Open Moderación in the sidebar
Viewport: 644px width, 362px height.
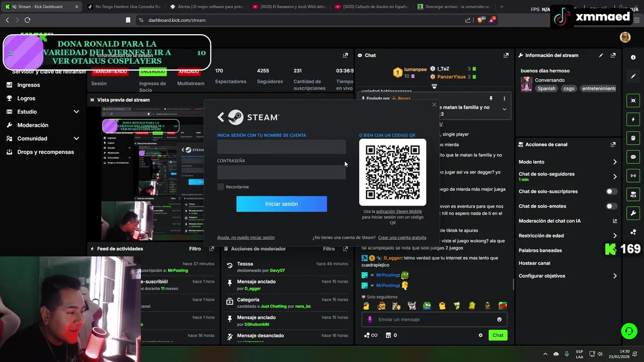point(33,125)
